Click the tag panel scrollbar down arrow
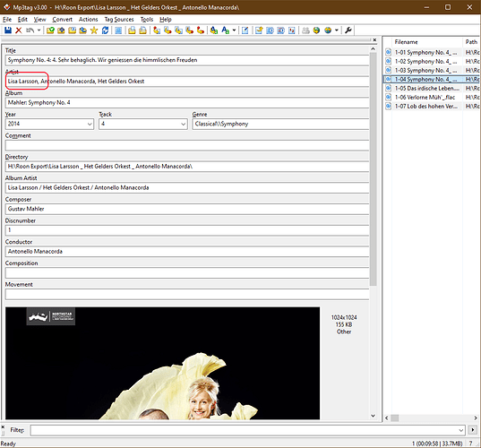Viewport: 481px width, 448px height. [373, 416]
